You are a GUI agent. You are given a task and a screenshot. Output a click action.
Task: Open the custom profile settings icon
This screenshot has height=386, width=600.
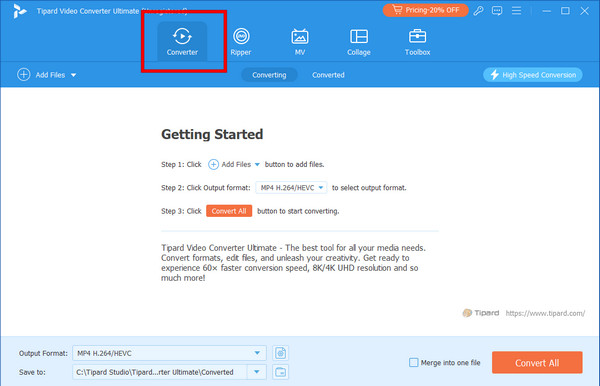(280, 353)
